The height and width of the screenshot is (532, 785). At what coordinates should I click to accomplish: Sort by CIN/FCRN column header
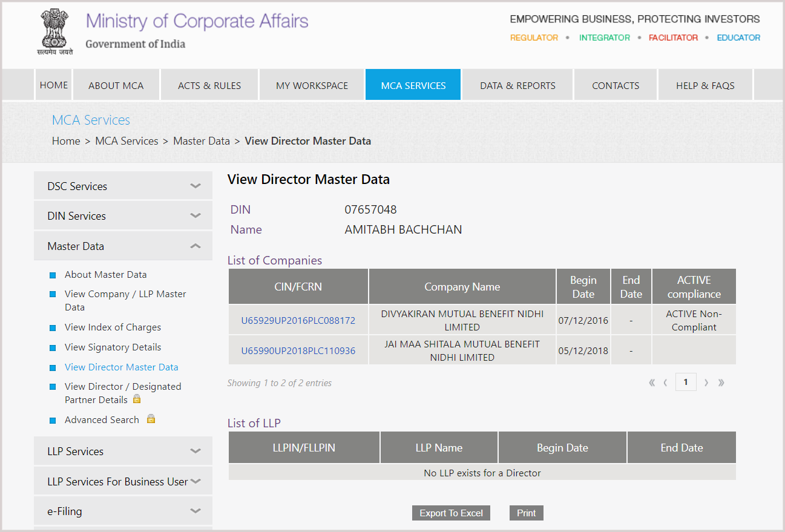point(298,286)
